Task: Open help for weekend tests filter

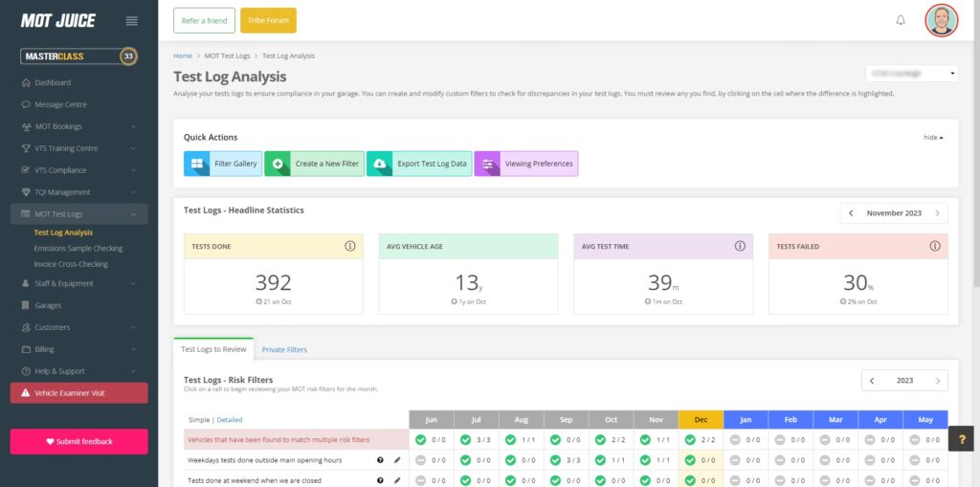Action: pos(381,480)
